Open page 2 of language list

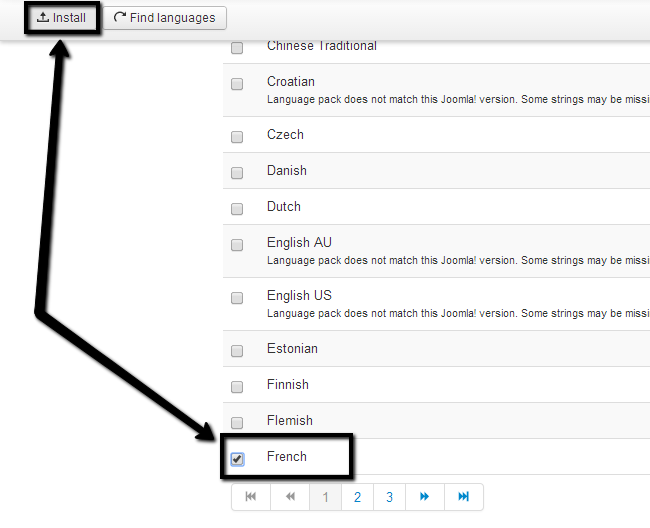pos(357,497)
